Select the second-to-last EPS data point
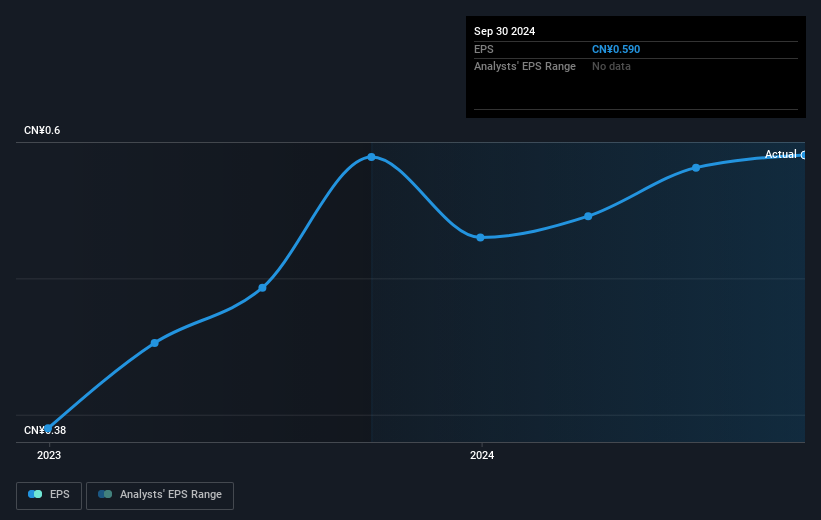Viewport: 821px width, 520px height. [696, 168]
